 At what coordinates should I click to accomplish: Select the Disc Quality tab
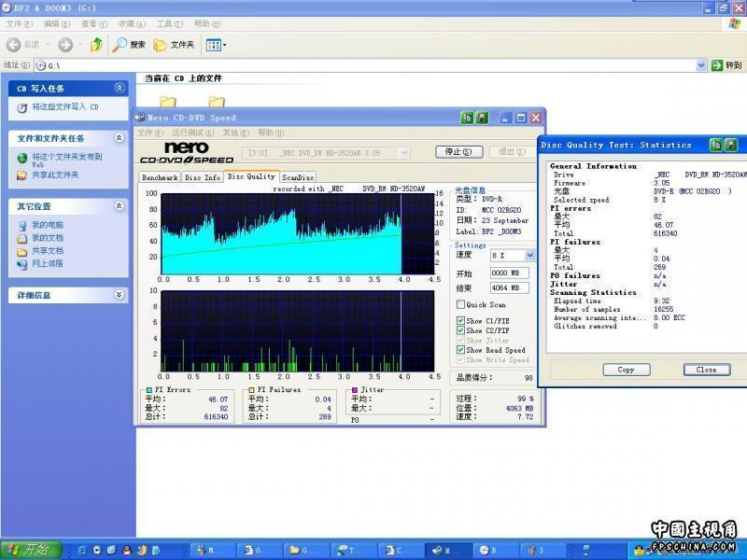251,176
